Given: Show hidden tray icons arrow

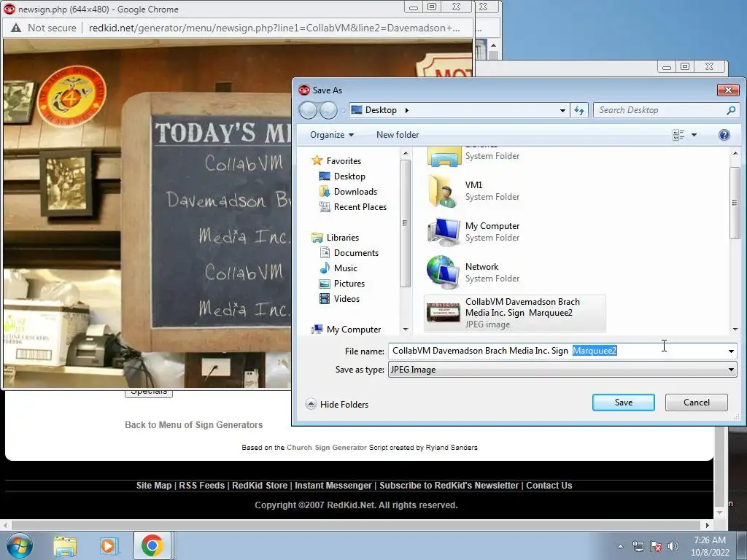Looking at the screenshot, I should pyautogui.click(x=620, y=546).
